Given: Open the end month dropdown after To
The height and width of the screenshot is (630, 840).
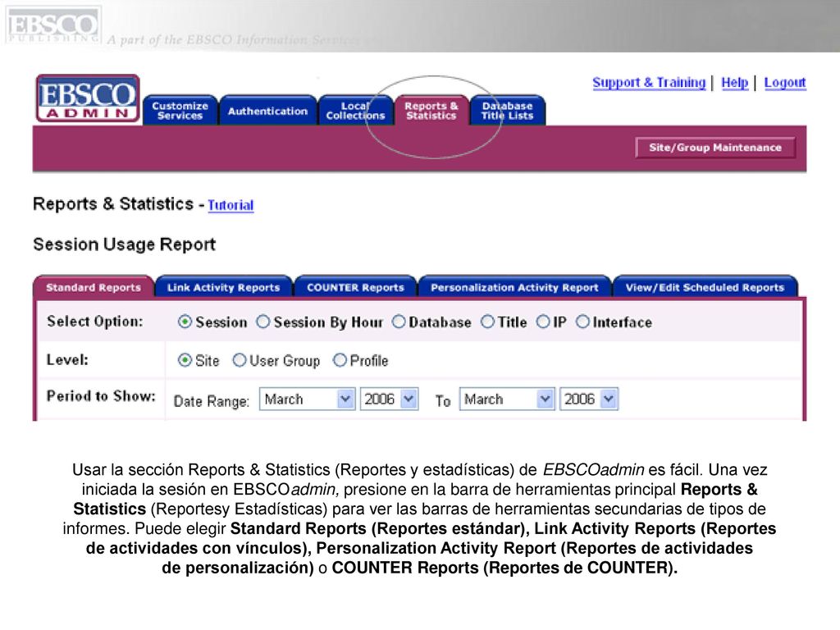Looking at the screenshot, I should (x=507, y=399).
